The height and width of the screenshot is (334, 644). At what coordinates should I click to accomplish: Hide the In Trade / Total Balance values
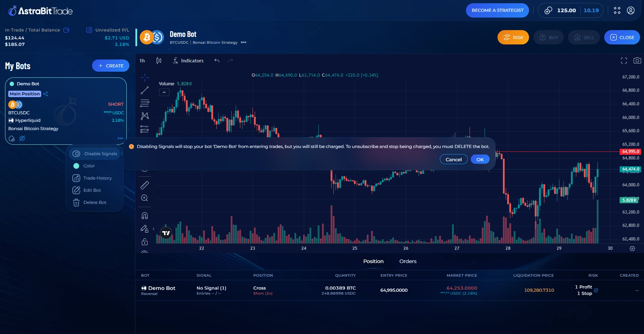click(66, 30)
